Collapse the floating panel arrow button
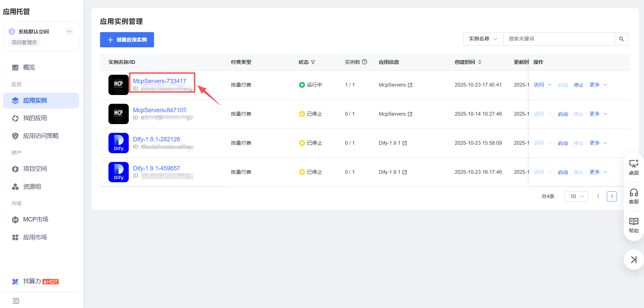 coord(634,260)
